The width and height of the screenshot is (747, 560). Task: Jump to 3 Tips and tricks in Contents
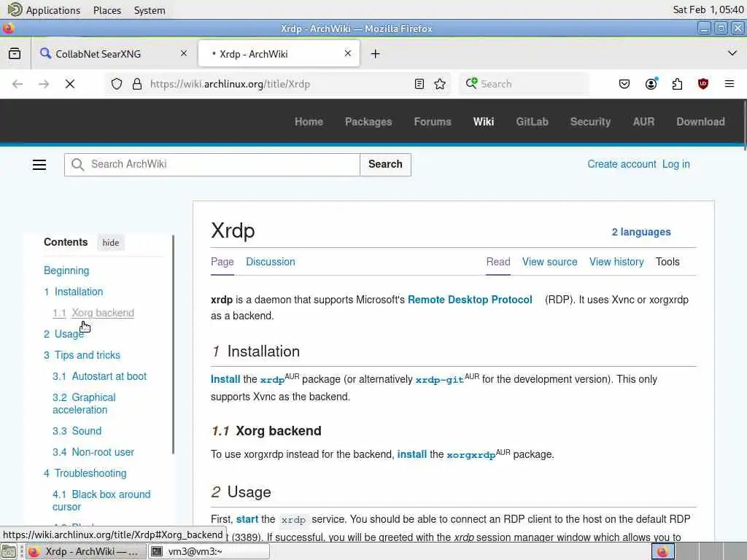click(x=82, y=355)
